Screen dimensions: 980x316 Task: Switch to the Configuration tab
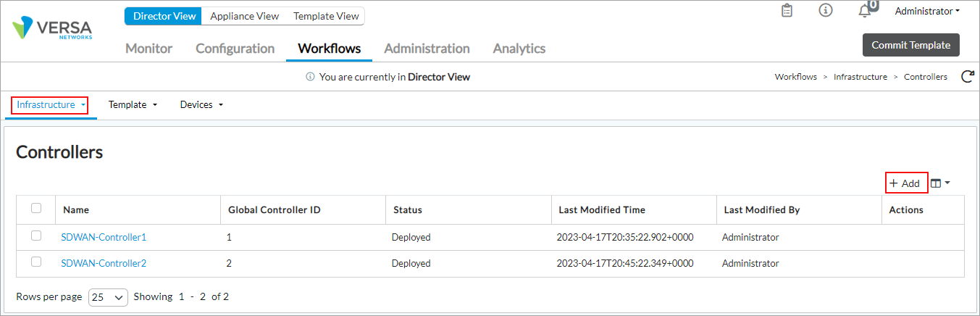coord(235,49)
